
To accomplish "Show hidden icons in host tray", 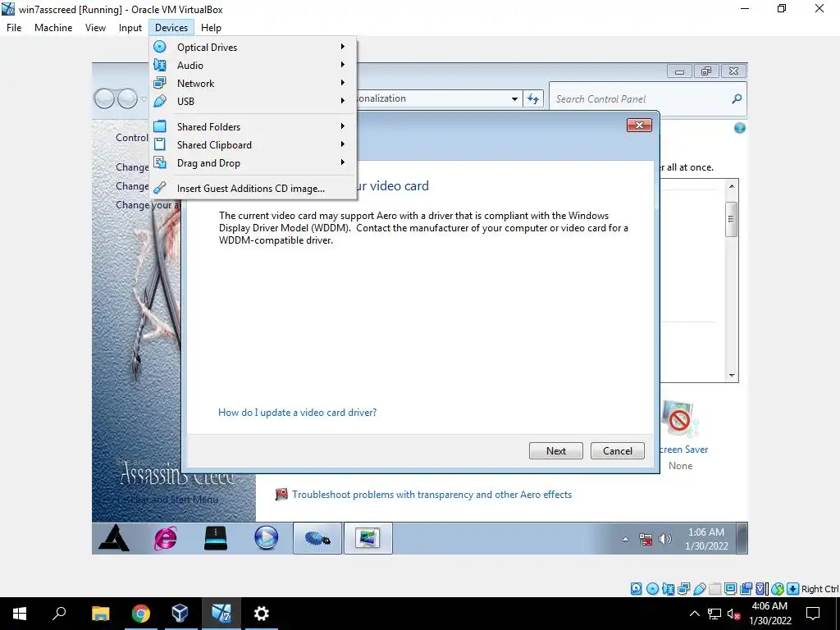I will 694,614.
